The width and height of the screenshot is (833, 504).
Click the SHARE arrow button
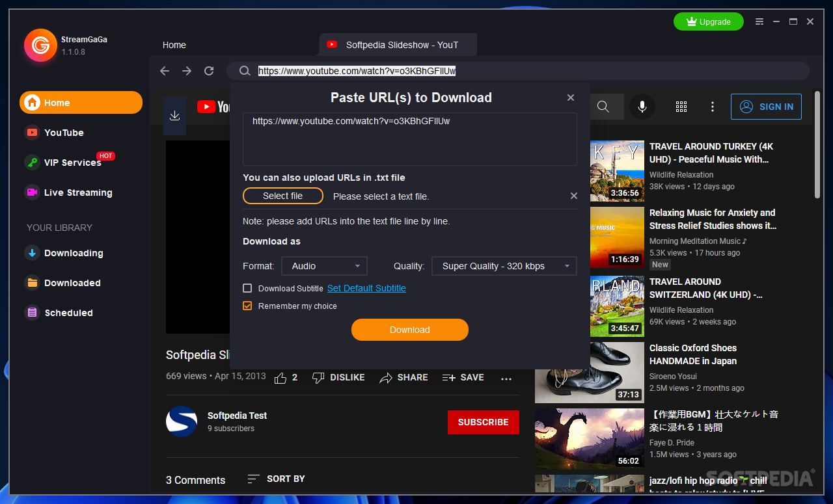click(x=403, y=377)
